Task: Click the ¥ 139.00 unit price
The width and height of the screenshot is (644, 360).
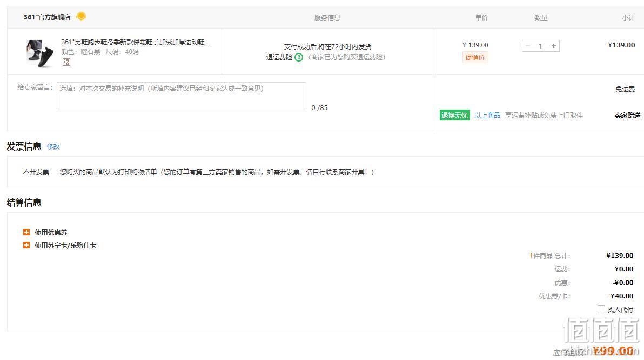Action: tap(475, 45)
